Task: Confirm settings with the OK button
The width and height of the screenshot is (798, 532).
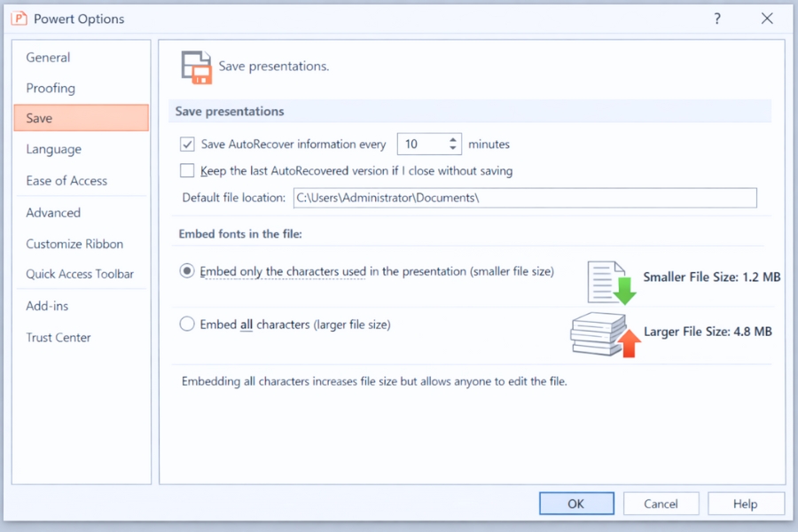Action: click(576, 503)
